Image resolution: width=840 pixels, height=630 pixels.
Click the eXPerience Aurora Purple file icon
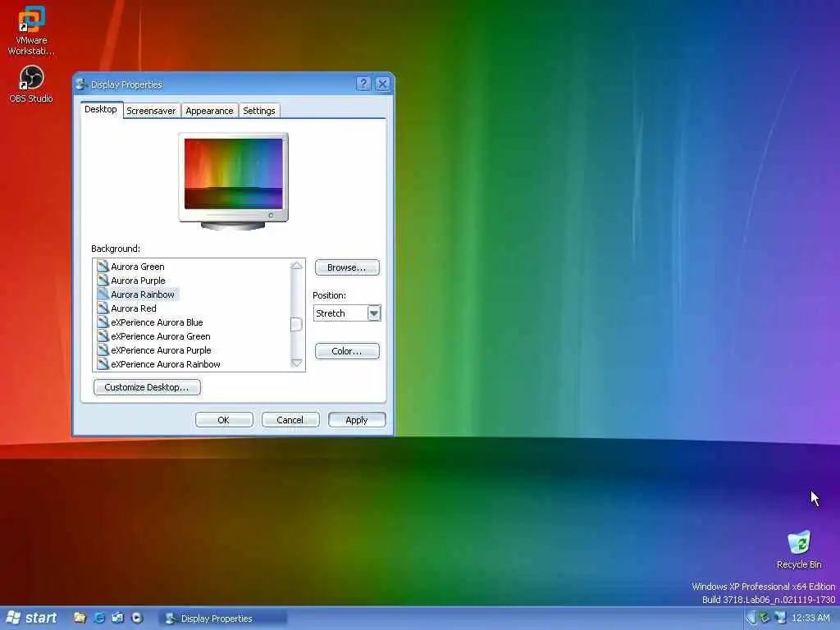pyautogui.click(x=103, y=349)
